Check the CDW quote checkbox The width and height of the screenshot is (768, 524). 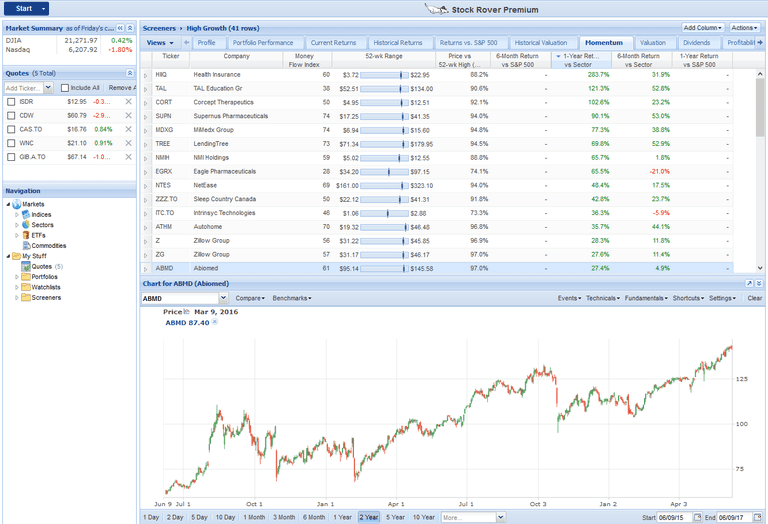point(11,116)
